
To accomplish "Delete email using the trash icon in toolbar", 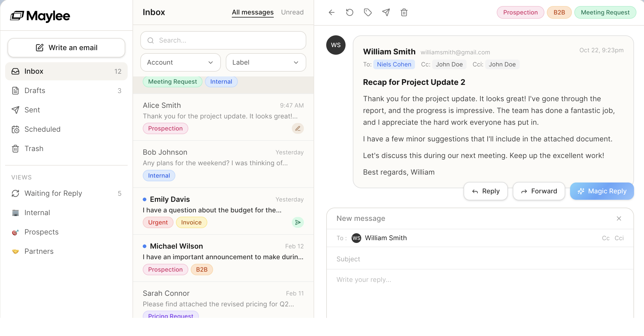I will coord(404,12).
